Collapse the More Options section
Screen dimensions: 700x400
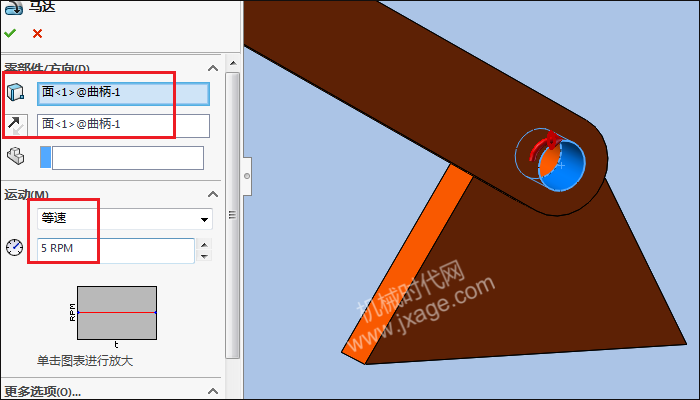(x=213, y=392)
